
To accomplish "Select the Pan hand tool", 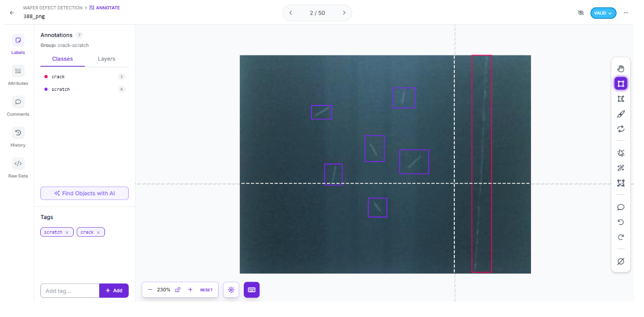I will (x=621, y=69).
